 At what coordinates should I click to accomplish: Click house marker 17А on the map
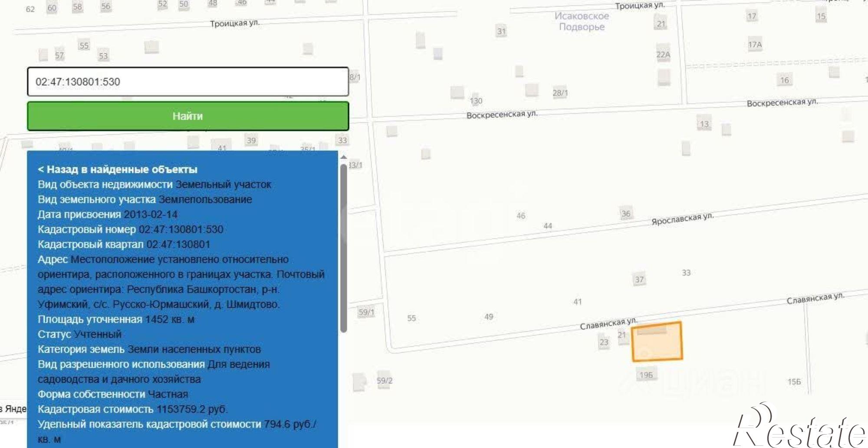755,45
